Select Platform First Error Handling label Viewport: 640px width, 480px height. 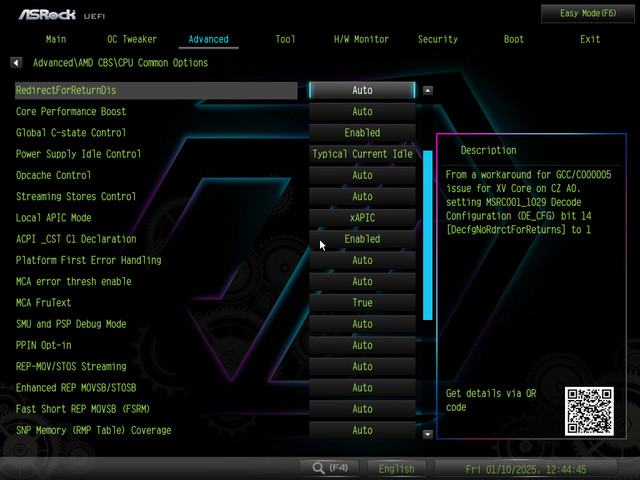89,260
